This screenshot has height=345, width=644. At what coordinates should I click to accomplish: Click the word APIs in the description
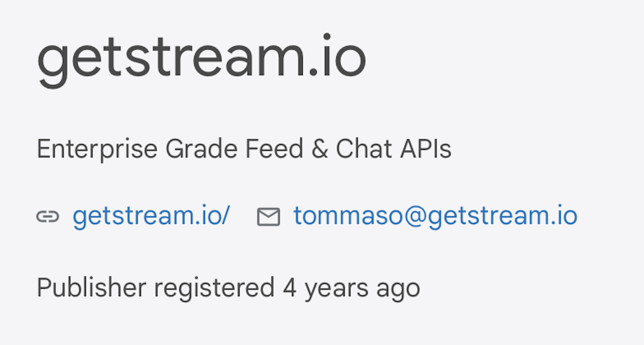(426, 149)
